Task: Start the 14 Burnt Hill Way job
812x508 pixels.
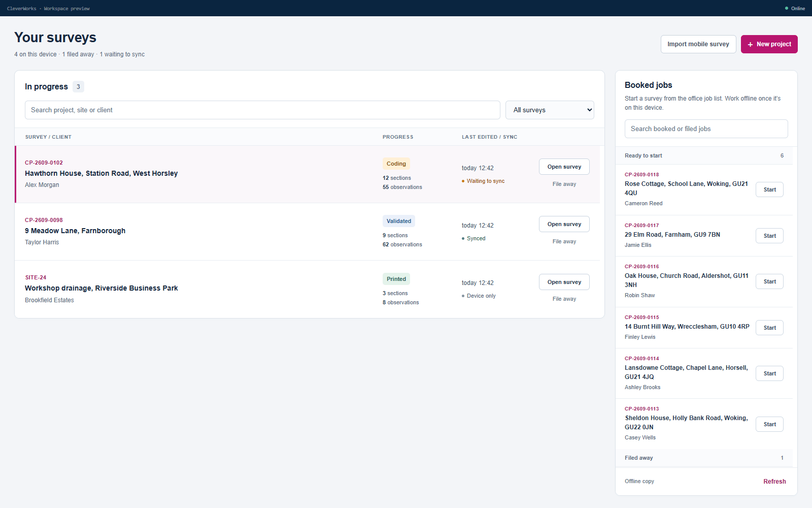Action: (x=770, y=328)
